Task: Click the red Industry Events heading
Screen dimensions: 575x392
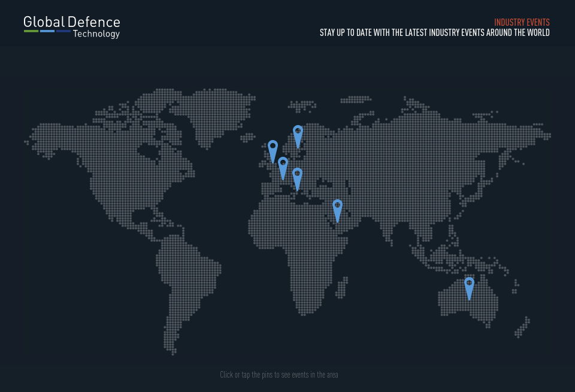Action: [522, 22]
